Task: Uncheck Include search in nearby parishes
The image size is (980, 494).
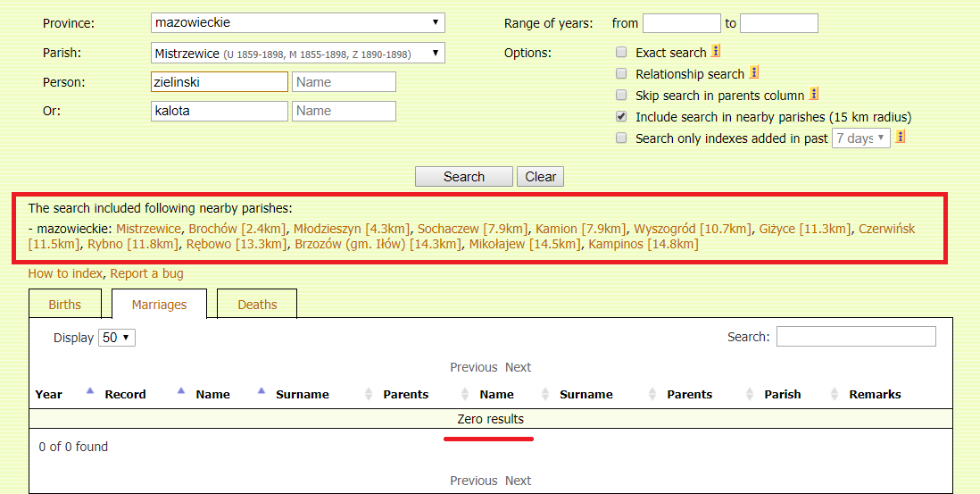Action: coord(621,117)
